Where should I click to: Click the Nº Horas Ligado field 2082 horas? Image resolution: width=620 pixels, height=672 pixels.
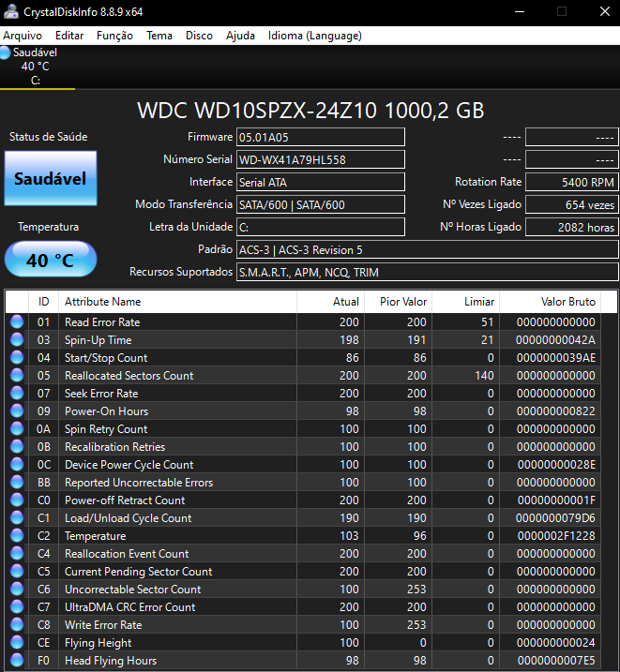pyautogui.click(x=572, y=227)
